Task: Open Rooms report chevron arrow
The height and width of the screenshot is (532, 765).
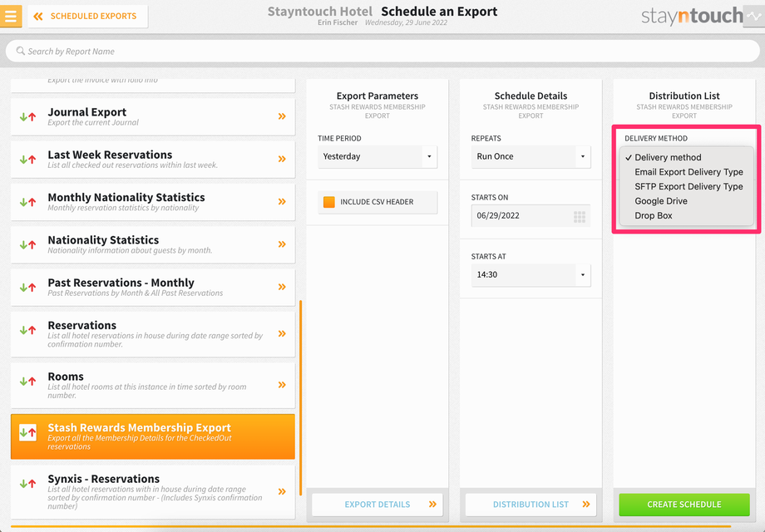Action: tap(282, 385)
